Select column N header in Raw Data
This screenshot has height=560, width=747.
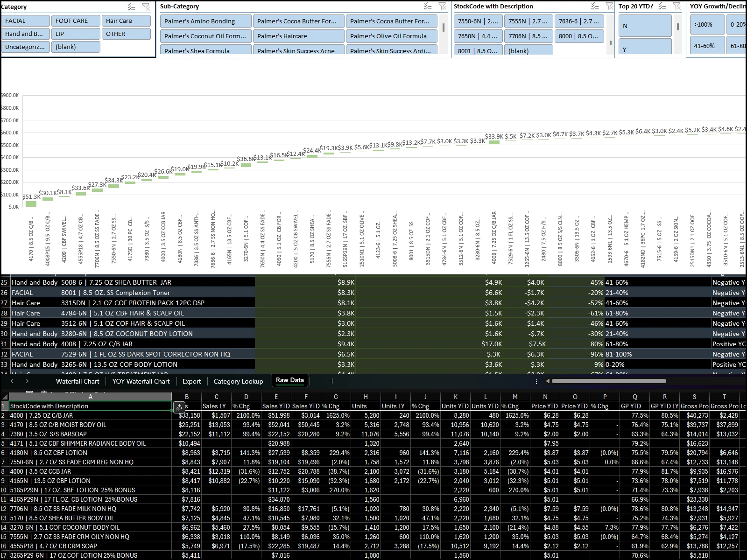(x=545, y=397)
